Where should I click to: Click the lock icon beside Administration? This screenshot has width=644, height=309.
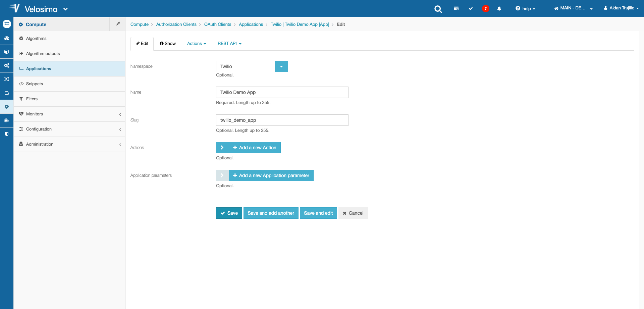point(21,144)
